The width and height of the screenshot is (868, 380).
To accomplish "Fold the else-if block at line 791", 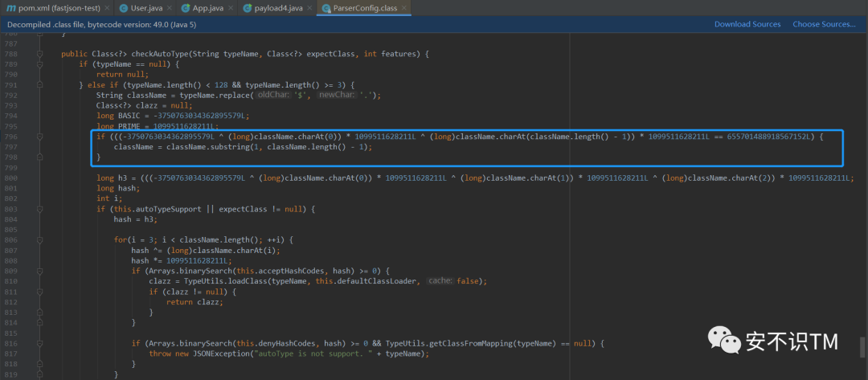I will tap(39, 85).
